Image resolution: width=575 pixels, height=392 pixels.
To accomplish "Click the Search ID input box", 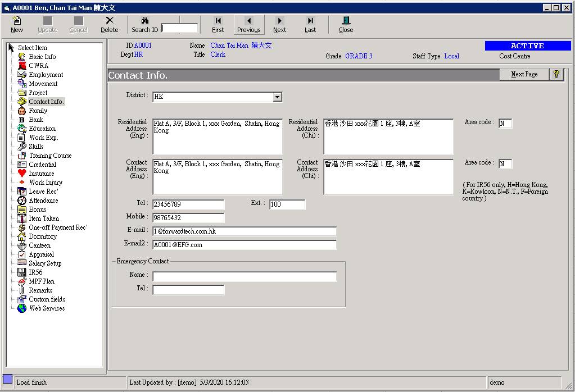I will coord(180,28).
